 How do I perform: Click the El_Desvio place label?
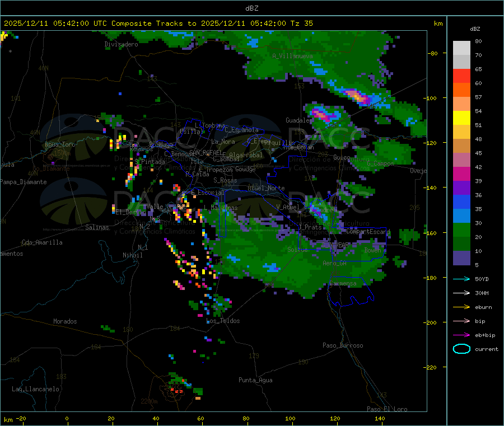(x=130, y=212)
